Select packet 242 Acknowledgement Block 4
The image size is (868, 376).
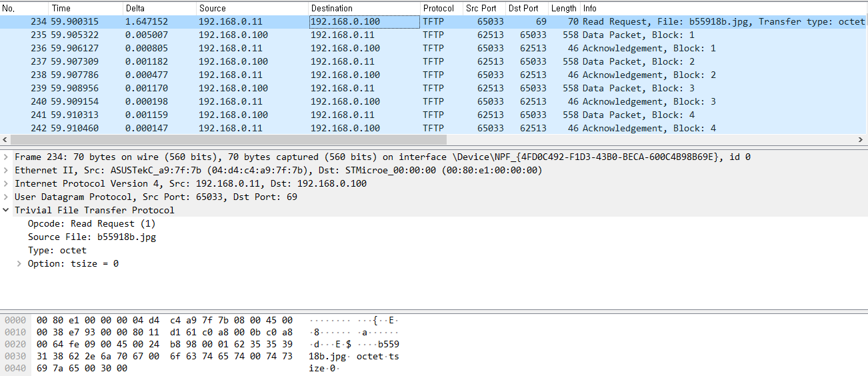(x=434, y=128)
